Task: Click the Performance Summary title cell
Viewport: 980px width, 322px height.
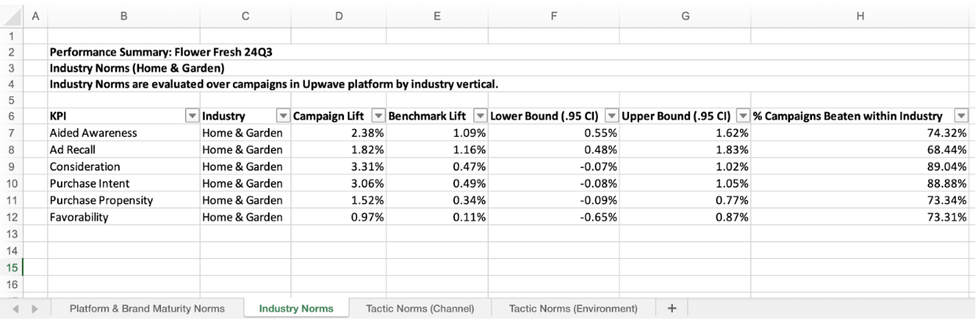Action: click(156, 52)
